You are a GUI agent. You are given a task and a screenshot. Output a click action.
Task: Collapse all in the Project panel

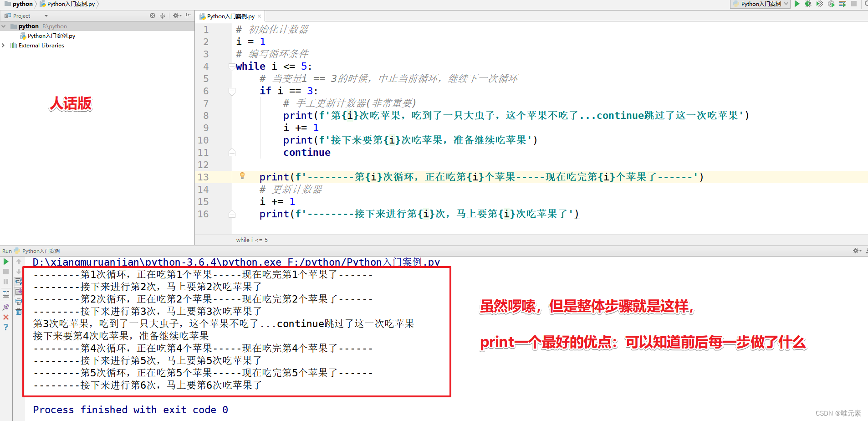[163, 15]
